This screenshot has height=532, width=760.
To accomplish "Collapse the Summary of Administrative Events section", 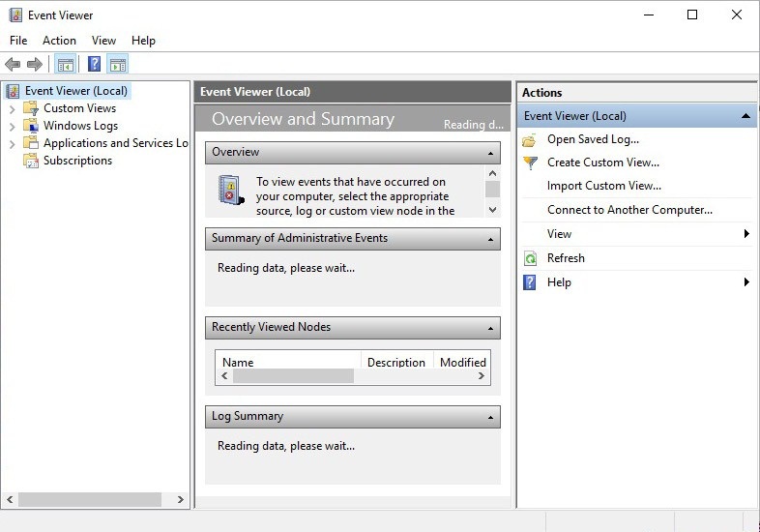I will point(490,239).
